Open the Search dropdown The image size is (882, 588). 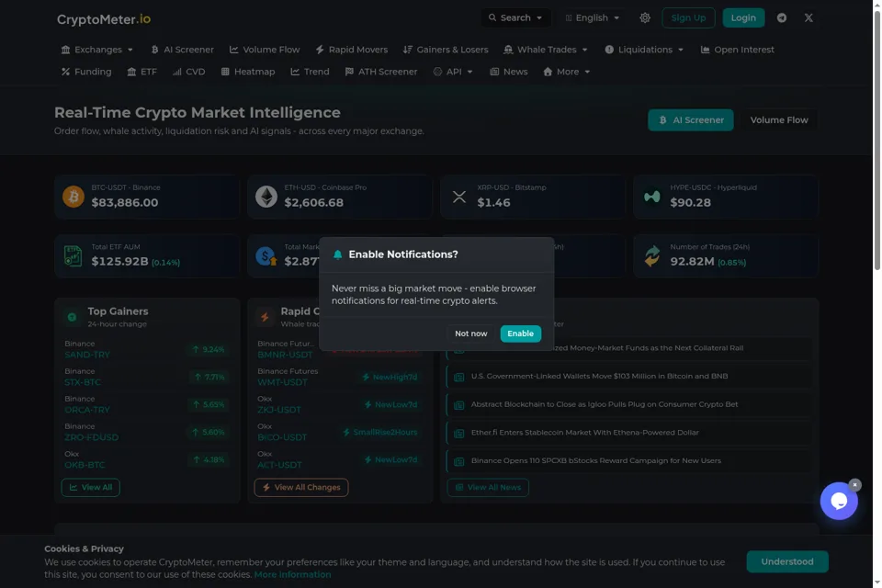(x=515, y=17)
